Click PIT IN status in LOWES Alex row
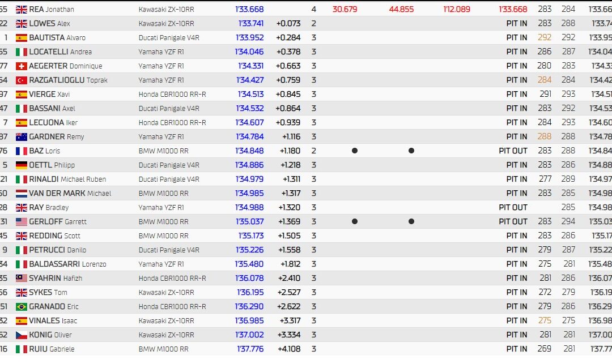 (517, 23)
